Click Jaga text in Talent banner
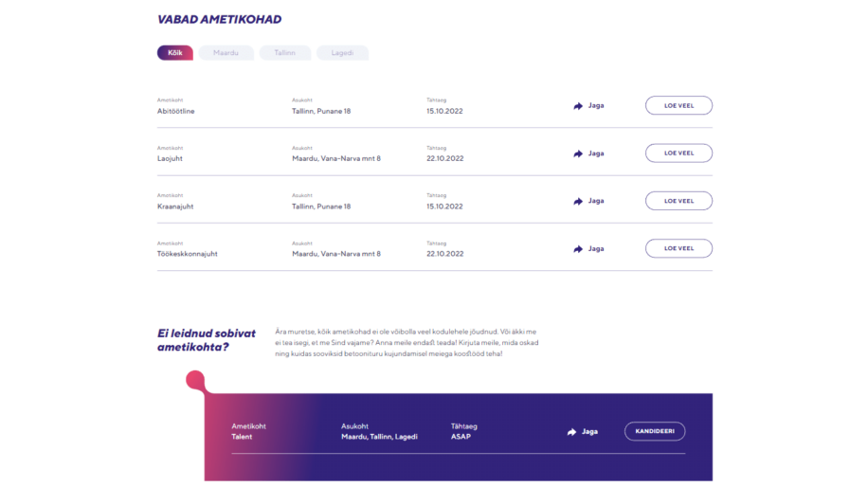 589,432
